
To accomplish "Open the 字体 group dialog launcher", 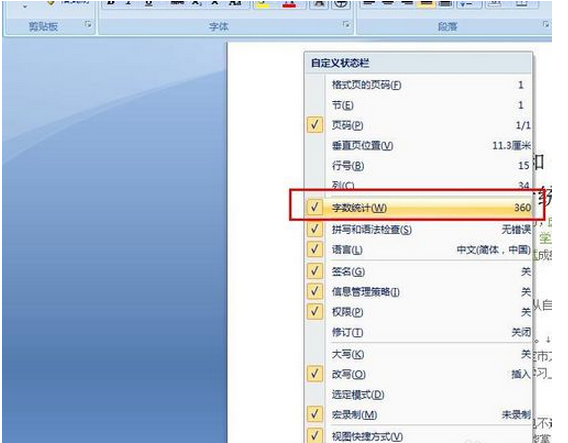I will [x=346, y=25].
